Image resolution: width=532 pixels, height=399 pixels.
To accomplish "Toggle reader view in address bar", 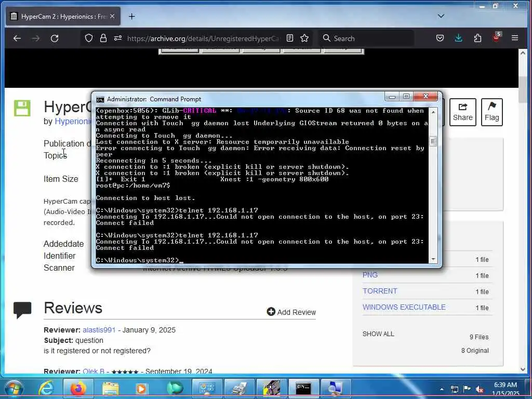I will pyautogui.click(x=290, y=38).
